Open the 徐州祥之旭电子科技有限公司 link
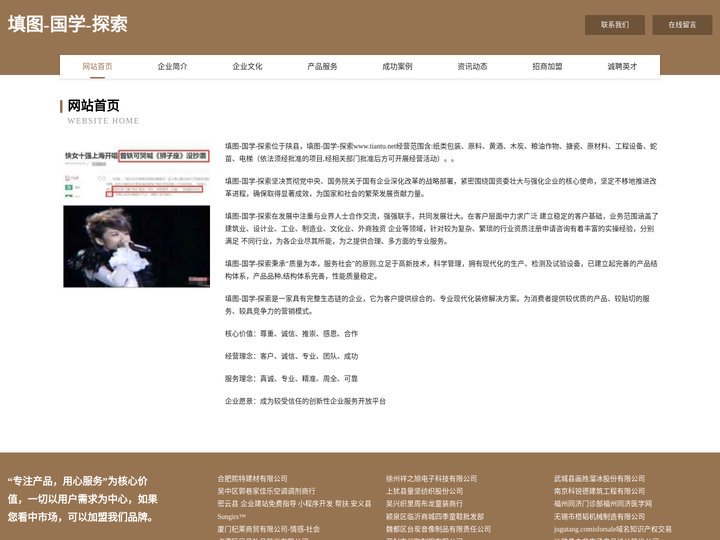720x540 pixels. 431,478
